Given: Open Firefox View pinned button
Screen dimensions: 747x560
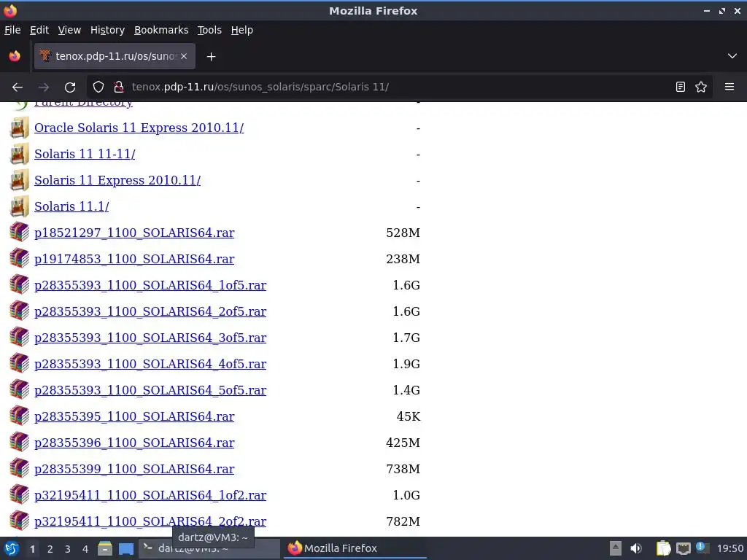Looking at the screenshot, I should click(15, 56).
